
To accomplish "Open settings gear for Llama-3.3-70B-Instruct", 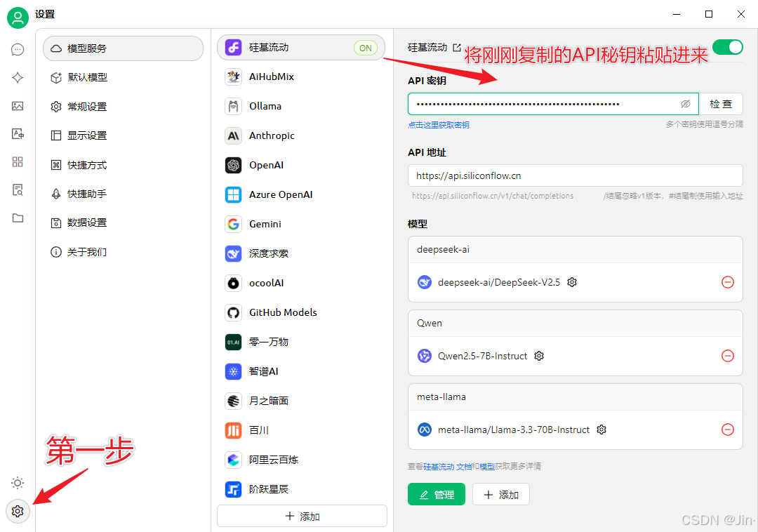I will [x=601, y=430].
